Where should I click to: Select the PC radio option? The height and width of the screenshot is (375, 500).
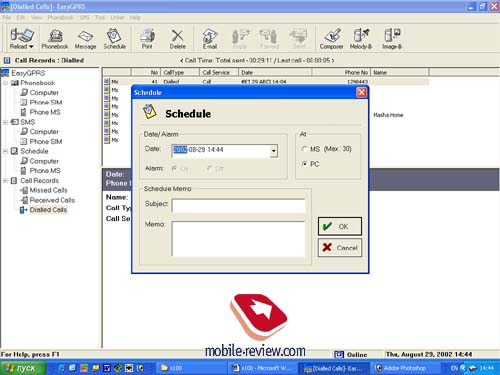click(x=304, y=164)
